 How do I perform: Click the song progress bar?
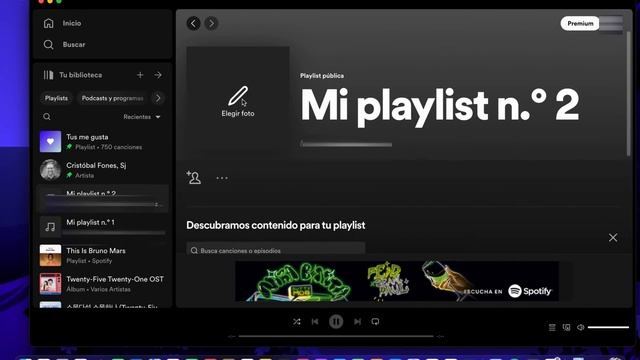336,336
